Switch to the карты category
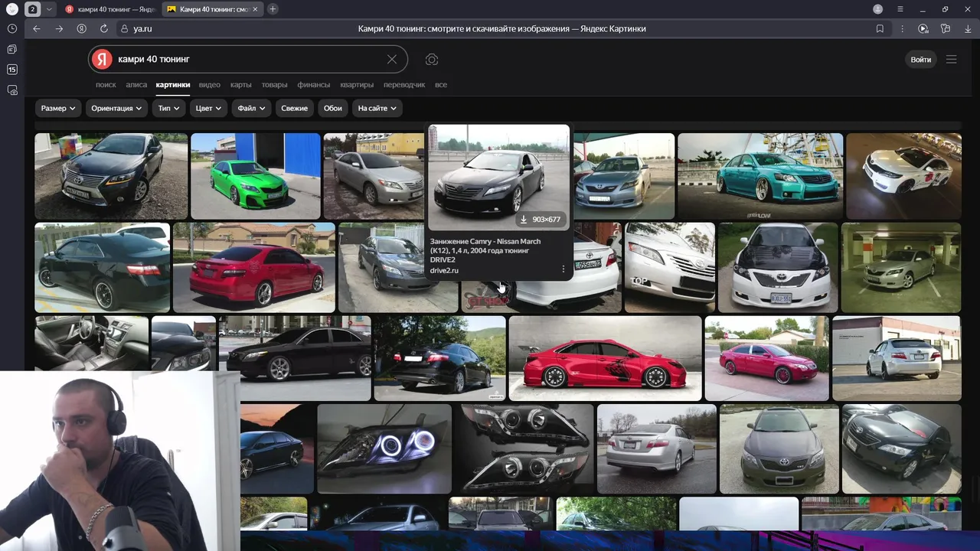 tap(240, 85)
